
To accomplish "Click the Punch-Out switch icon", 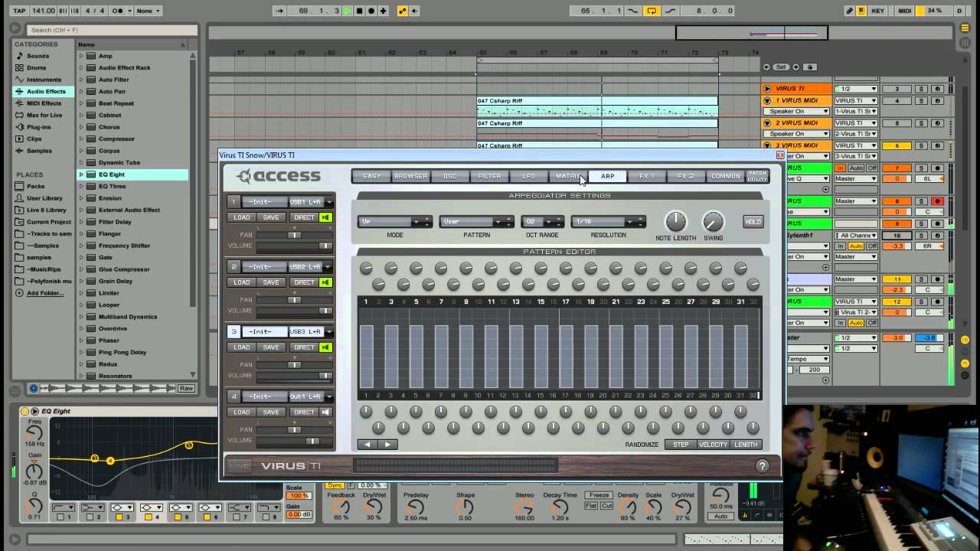I will point(670,11).
